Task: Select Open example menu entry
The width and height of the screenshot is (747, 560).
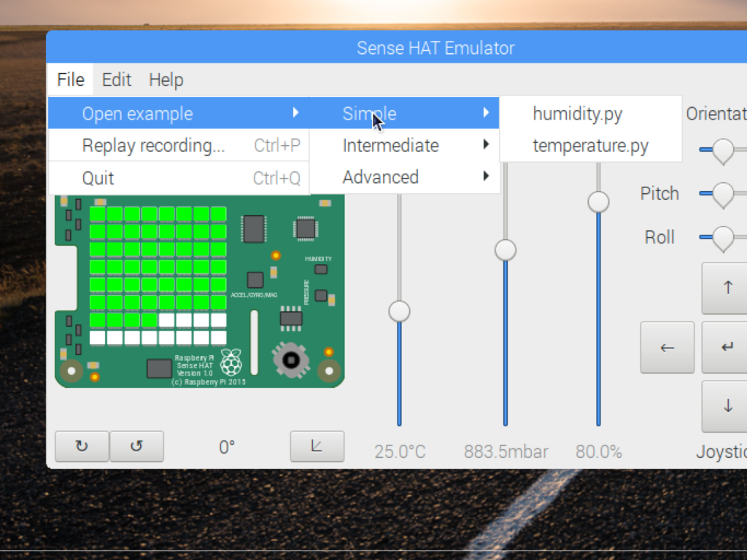Action: tap(179, 113)
